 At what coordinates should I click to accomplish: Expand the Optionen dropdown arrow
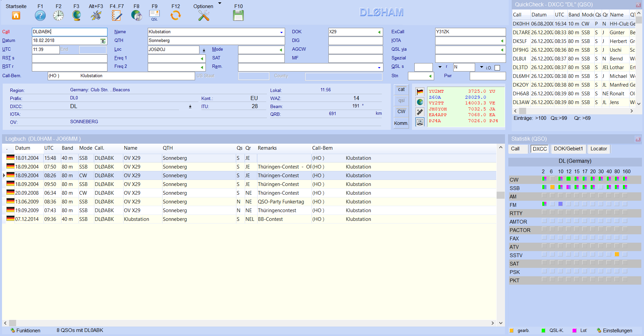point(220,3)
